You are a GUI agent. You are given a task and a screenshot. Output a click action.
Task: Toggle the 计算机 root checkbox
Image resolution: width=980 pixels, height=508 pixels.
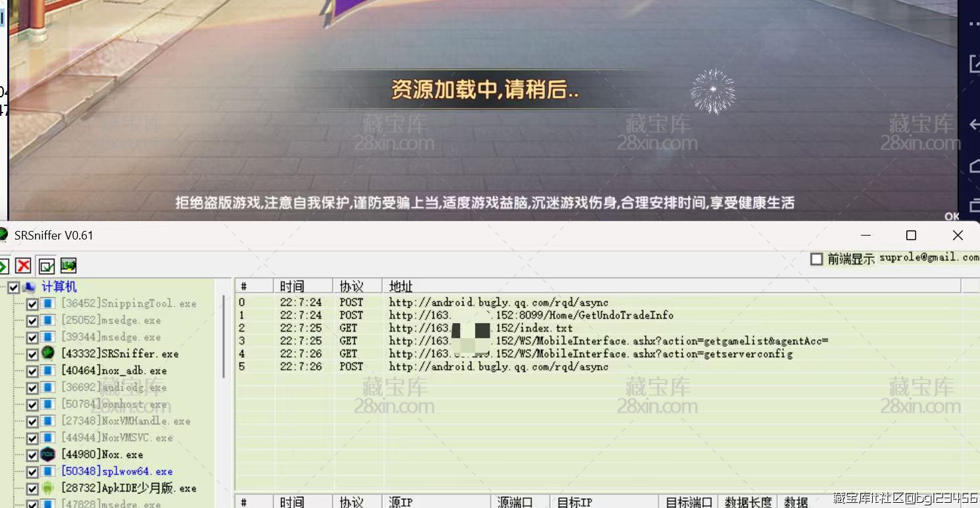(14, 287)
